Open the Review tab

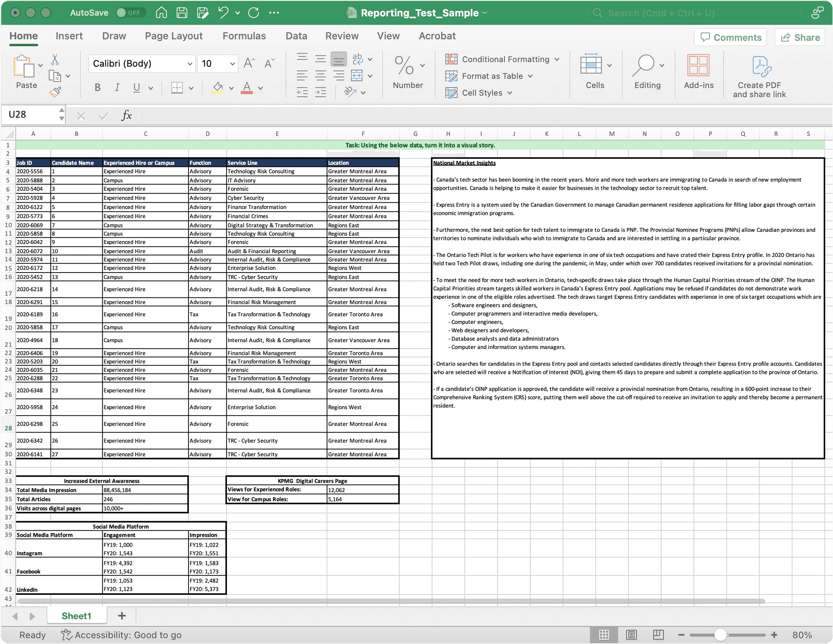click(x=342, y=36)
